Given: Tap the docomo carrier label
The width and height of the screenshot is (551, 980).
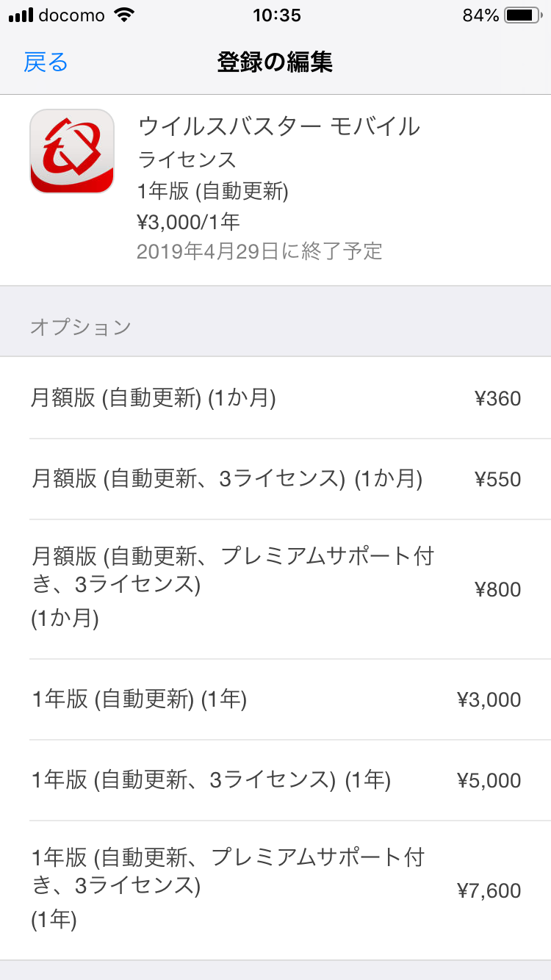Looking at the screenshot, I should click(x=71, y=15).
